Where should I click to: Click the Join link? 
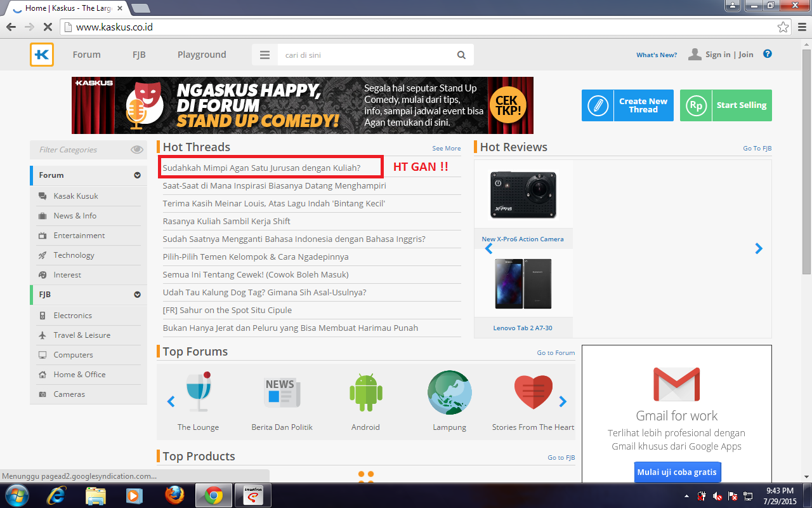746,55
